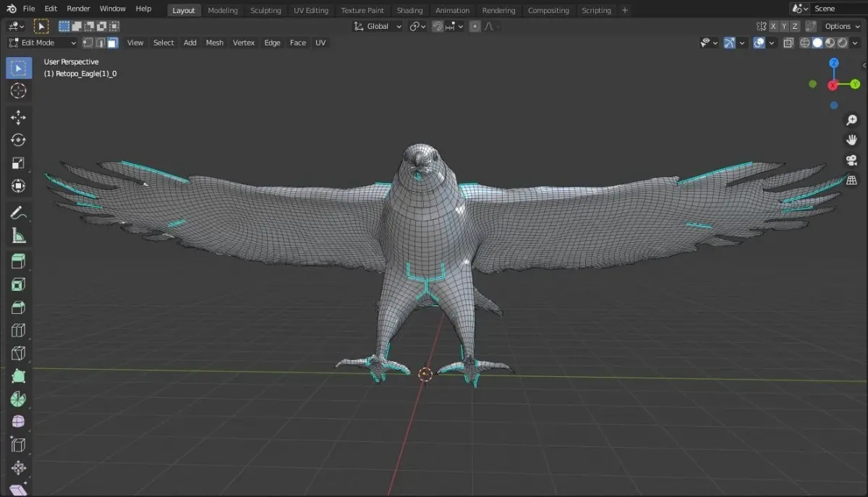This screenshot has height=497, width=868.
Task: Switch to rendered shading
Action: pos(843,43)
